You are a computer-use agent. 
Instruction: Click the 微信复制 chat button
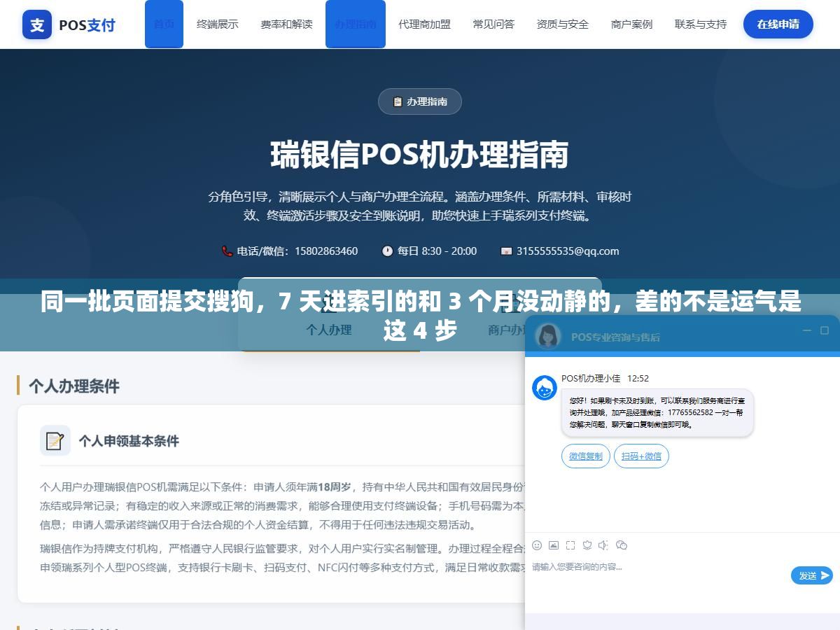click(x=586, y=456)
